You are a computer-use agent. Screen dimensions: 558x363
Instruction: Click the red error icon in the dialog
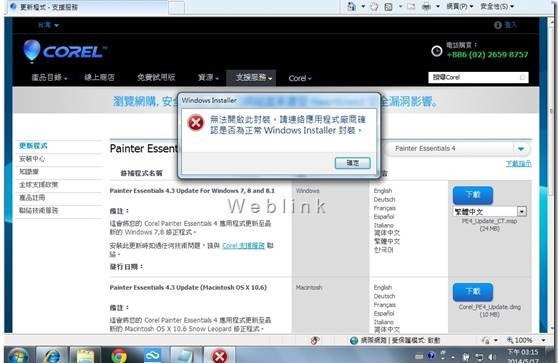(x=195, y=123)
